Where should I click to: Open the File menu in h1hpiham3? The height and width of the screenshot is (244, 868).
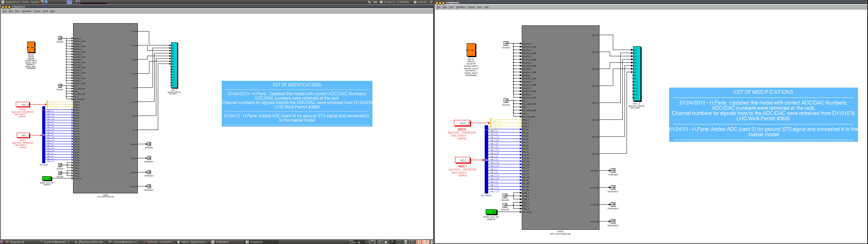tap(439, 7)
